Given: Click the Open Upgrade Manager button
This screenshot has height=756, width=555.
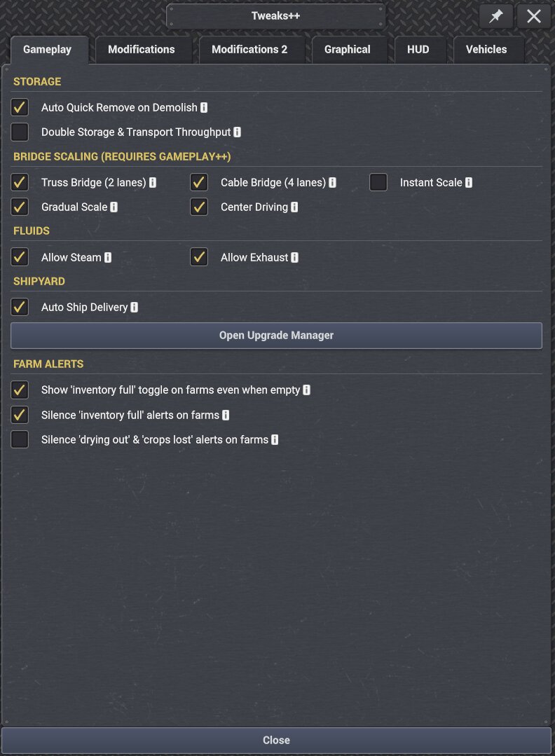Looking at the screenshot, I should (276, 336).
